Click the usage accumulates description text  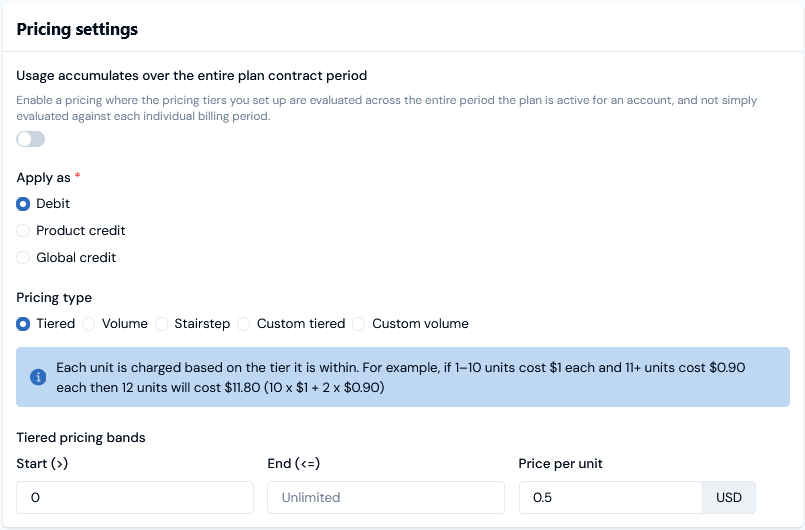pyautogui.click(x=386, y=108)
